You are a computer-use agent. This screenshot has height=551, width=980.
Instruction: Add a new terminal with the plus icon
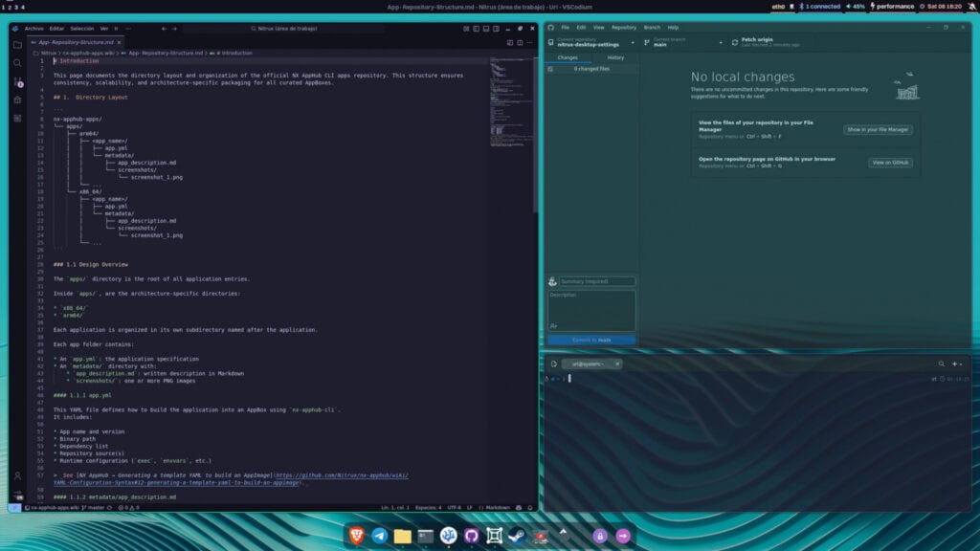click(955, 364)
